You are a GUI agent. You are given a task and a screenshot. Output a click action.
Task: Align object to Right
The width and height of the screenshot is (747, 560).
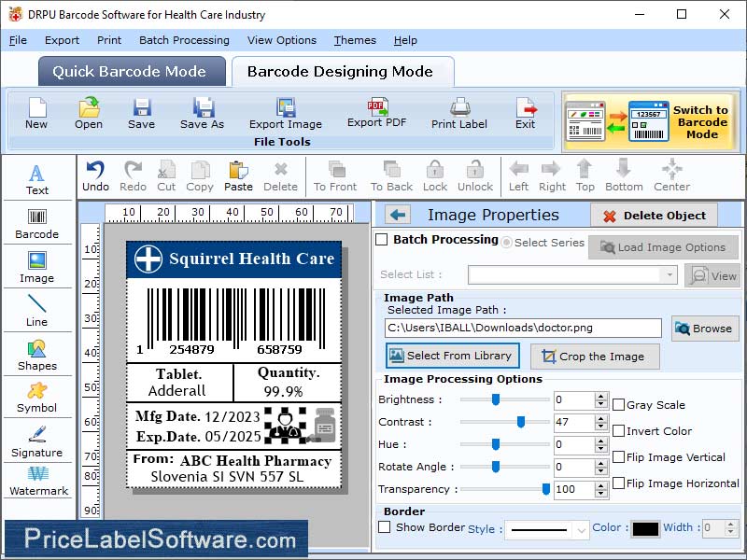click(x=552, y=176)
